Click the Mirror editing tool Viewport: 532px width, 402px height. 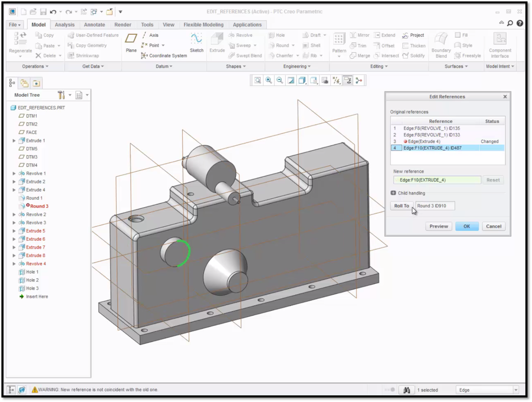[x=360, y=35]
